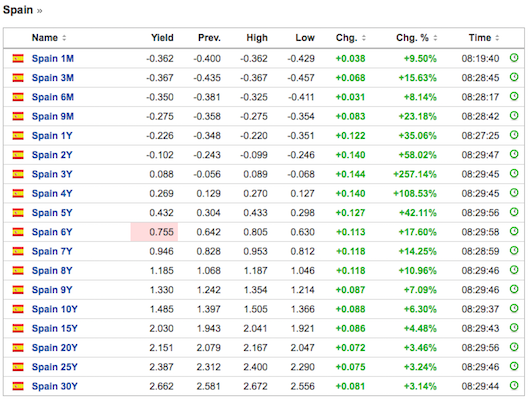
Task: Sort table by Time column arrows
Action: pyautogui.click(x=497, y=38)
